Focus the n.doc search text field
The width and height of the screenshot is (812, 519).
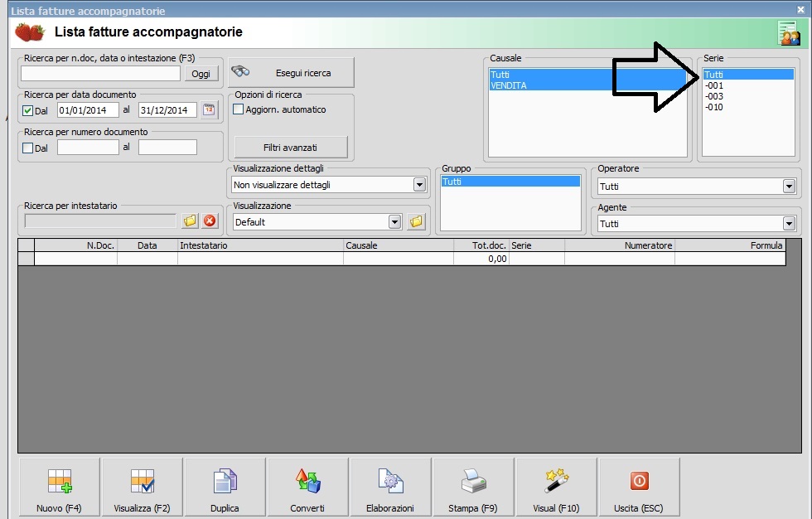click(100, 73)
